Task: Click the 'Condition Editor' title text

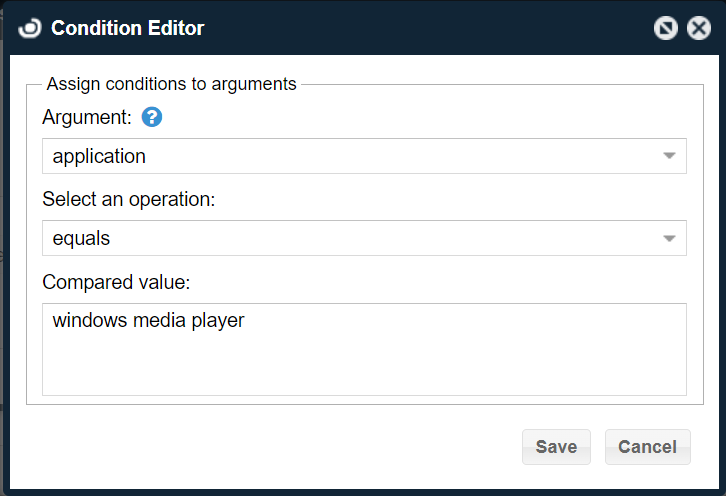Action: (x=127, y=28)
